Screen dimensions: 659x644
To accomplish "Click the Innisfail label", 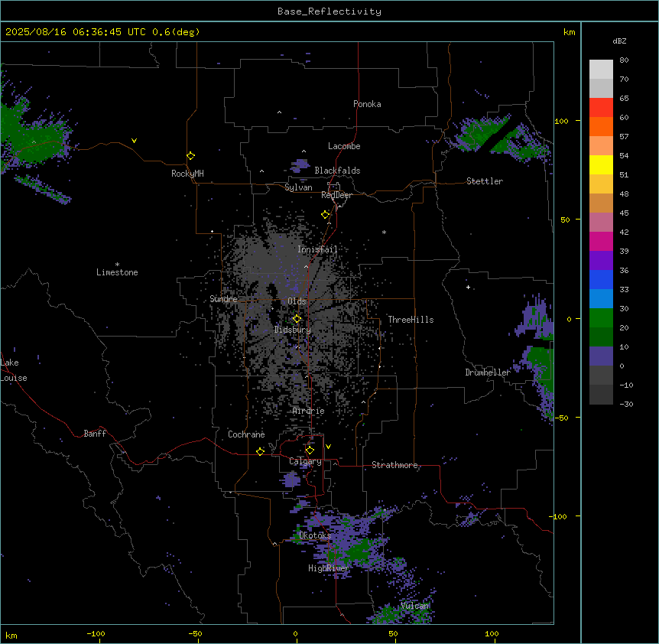I will click(317, 249).
